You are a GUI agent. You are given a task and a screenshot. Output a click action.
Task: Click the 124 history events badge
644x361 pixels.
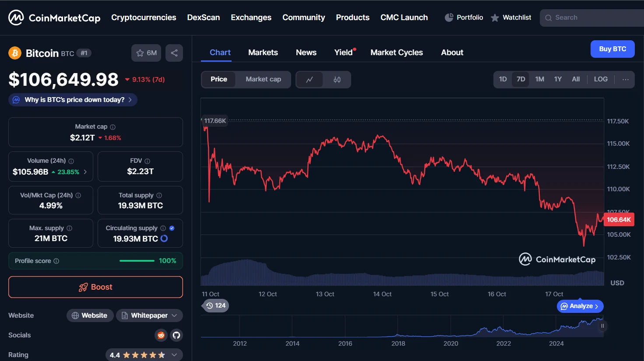click(x=216, y=305)
